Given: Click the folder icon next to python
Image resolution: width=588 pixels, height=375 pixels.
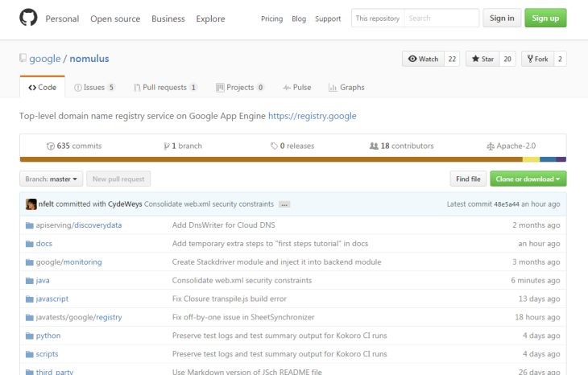Looking at the screenshot, I should [30, 336].
